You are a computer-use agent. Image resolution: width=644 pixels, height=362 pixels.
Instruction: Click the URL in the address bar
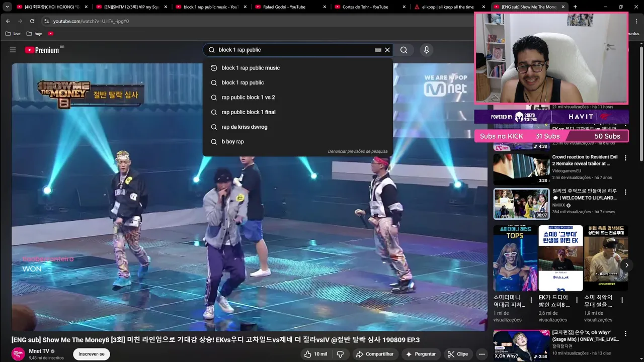[91, 21]
